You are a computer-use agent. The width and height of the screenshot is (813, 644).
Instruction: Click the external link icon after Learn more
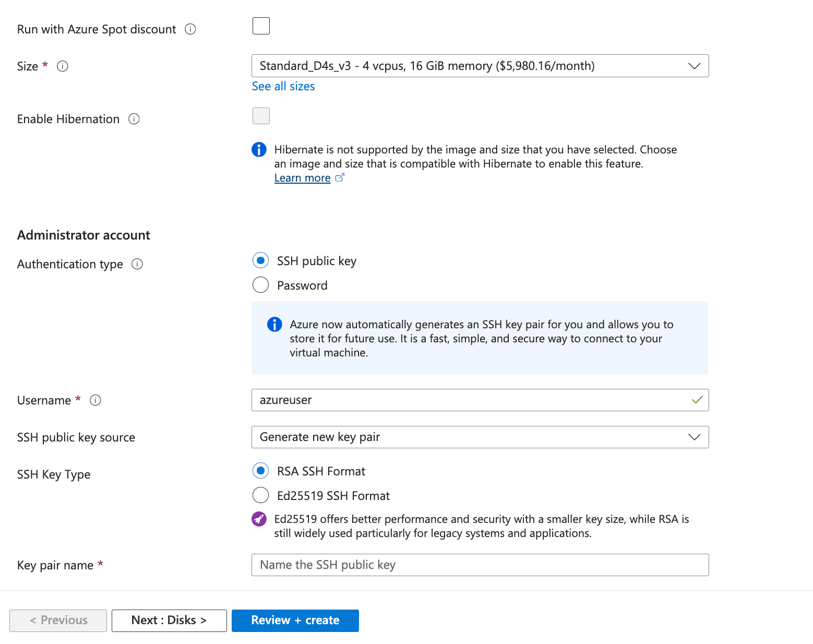point(340,178)
